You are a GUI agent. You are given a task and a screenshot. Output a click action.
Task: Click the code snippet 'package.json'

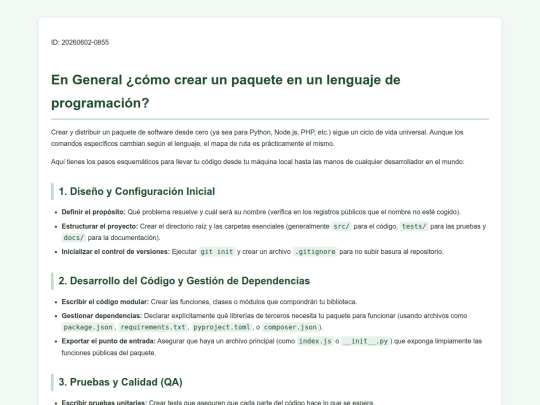(88, 327)
